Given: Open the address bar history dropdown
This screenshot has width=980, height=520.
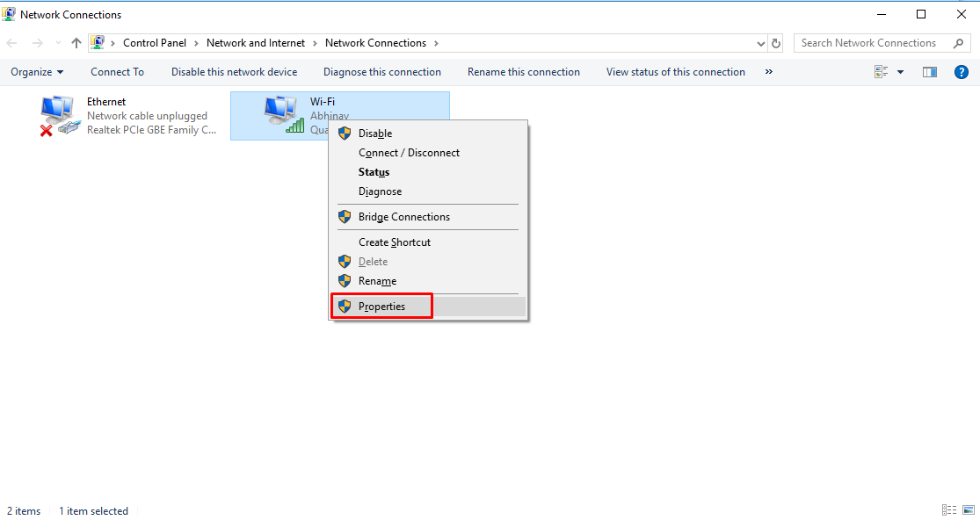Looking at the screenshot, I should (760, 43).
